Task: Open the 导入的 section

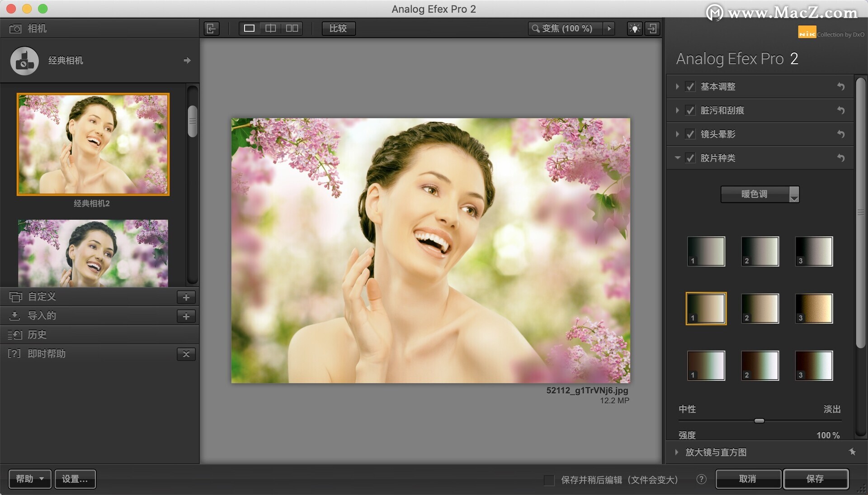Action: 42,316
